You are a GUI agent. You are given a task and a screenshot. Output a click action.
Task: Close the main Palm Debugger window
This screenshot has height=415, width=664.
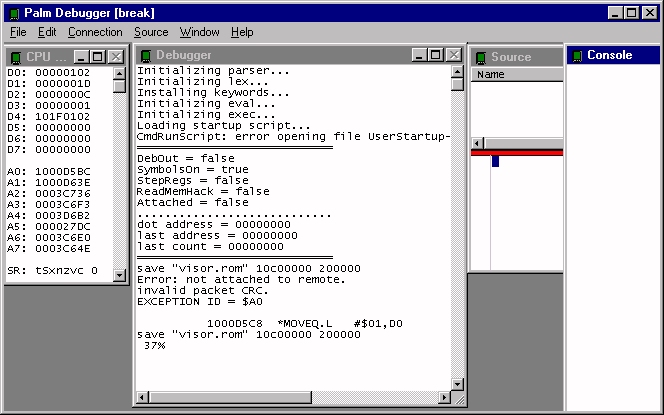pos(650,13)
